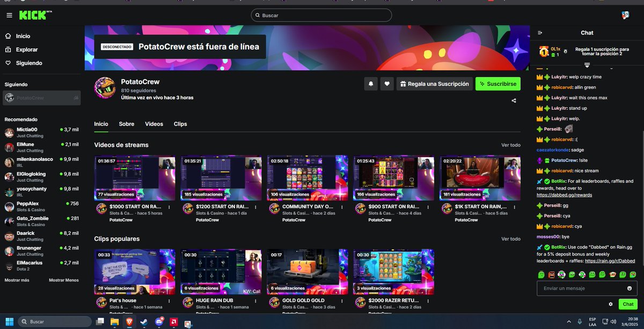Open the COMMUNITY DAY video thumbnail
This screenshot has width=644, height=329.
tap(308, 178)
